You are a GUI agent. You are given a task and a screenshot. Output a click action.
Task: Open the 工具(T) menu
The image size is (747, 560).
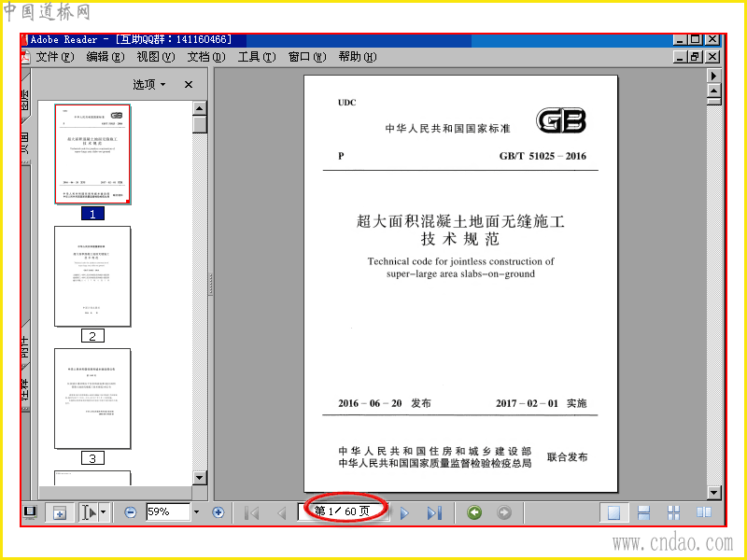pos(257,57)
